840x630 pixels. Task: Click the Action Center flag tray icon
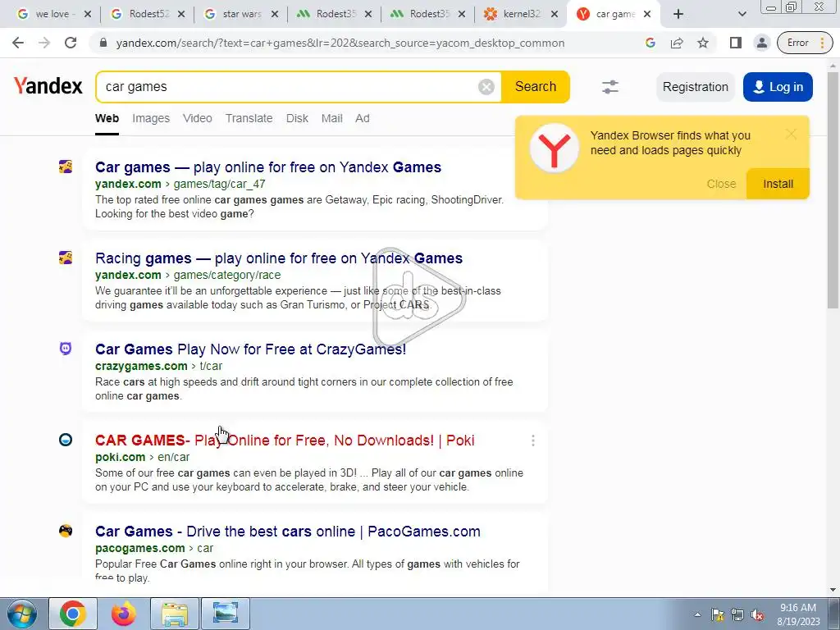pos(718,615)
